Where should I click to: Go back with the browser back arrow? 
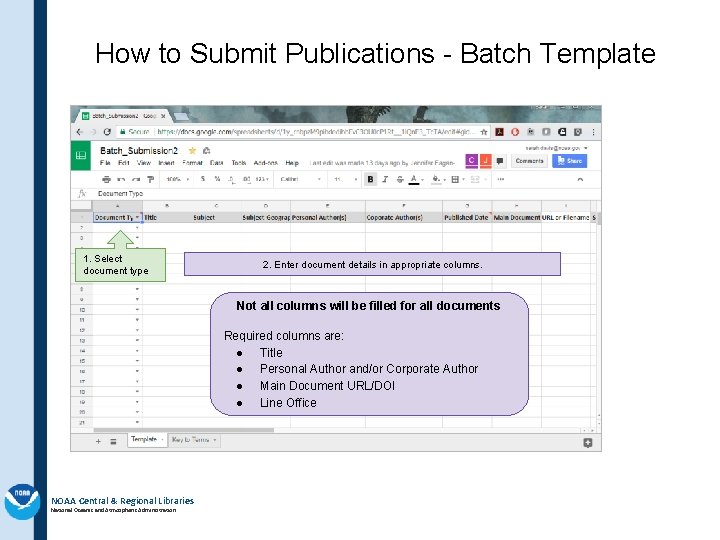pyautogui.click(x=80, y=132)
